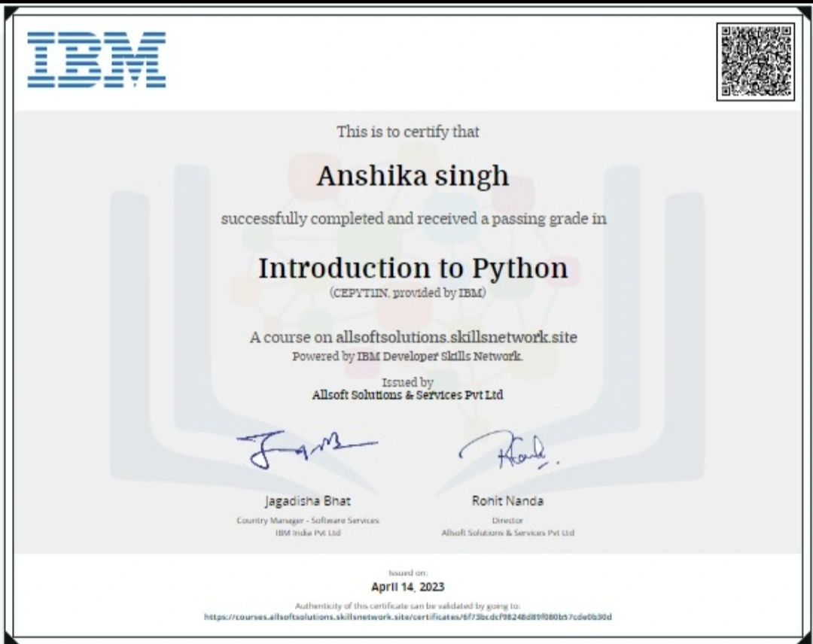Open the certificate validation URL link
This screenshot has height=644, width=813.
click(407, 617)
